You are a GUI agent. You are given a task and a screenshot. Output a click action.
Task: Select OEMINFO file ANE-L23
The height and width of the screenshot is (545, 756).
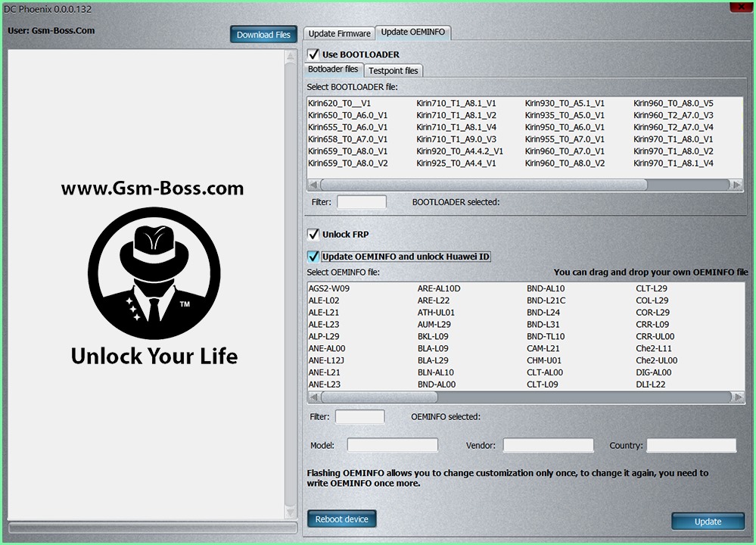point(325,385)
